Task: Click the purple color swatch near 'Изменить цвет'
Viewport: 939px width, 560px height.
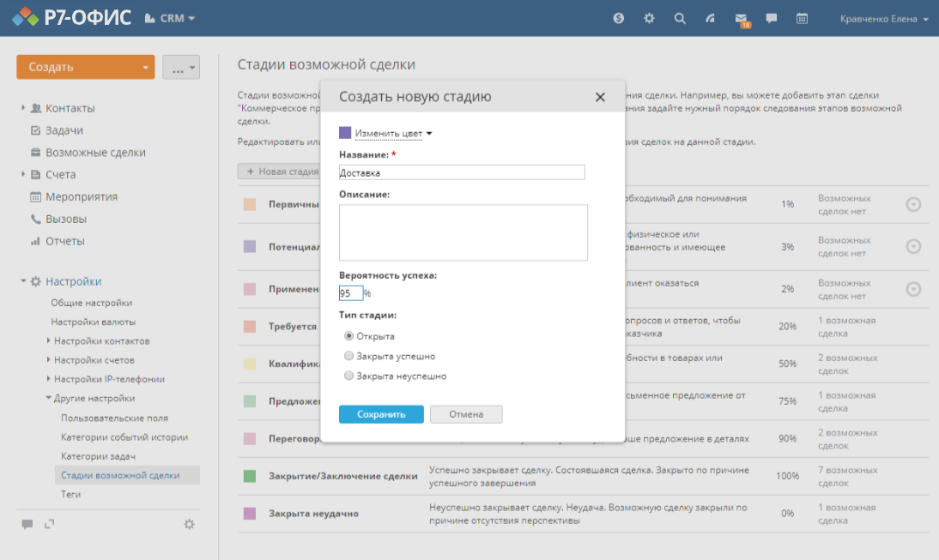Action: (343, 132)
